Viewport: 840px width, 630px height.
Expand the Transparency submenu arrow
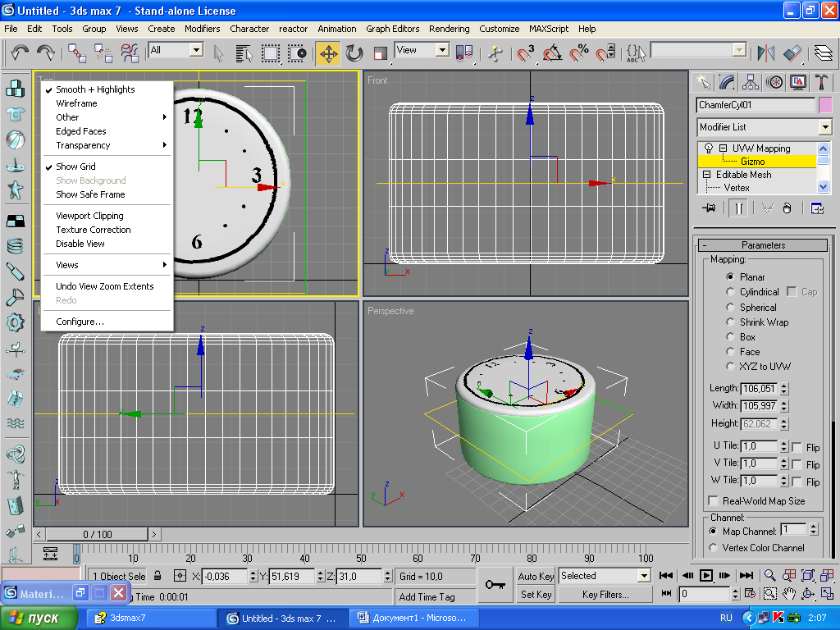[164, 144]
